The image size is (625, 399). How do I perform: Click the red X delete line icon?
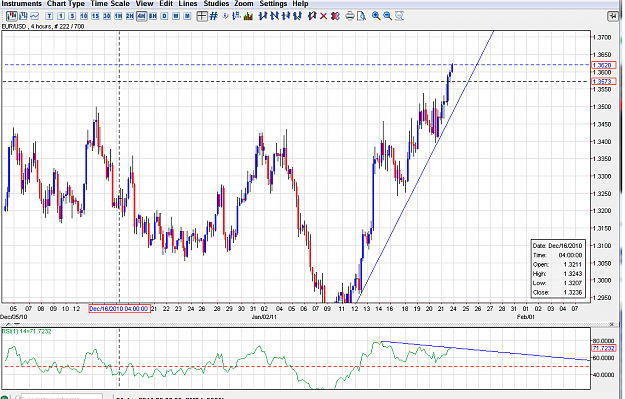click(324, 16)
